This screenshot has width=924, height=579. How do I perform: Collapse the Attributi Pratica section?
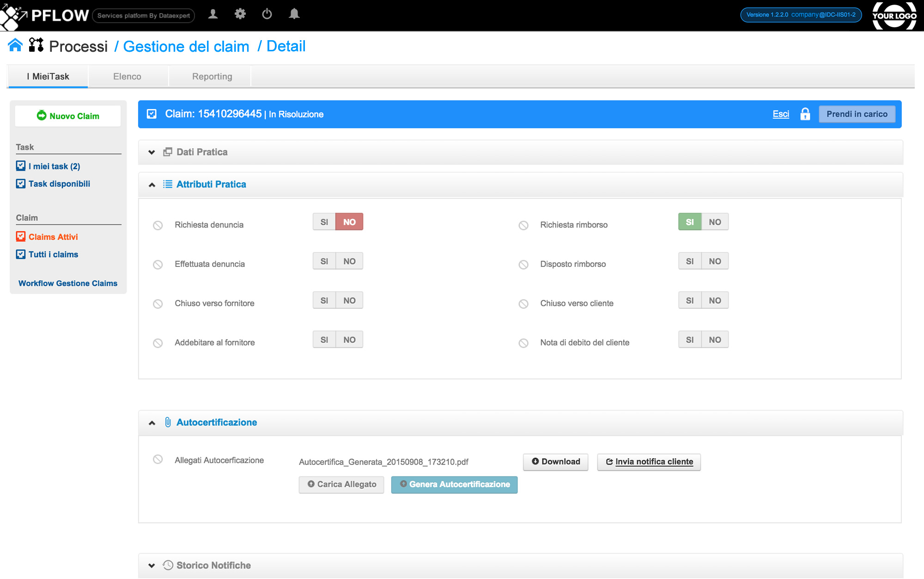point(152,185)
